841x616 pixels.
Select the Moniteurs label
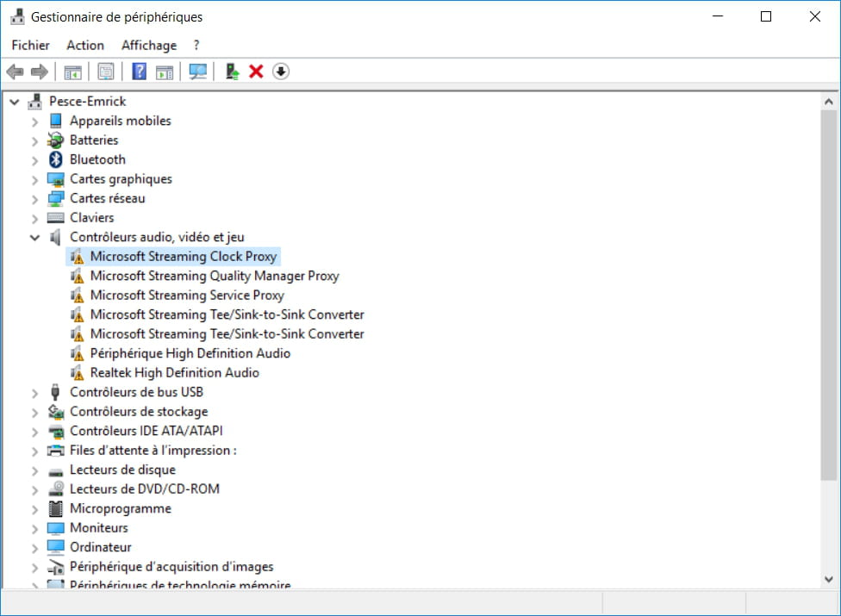(99, 527)
